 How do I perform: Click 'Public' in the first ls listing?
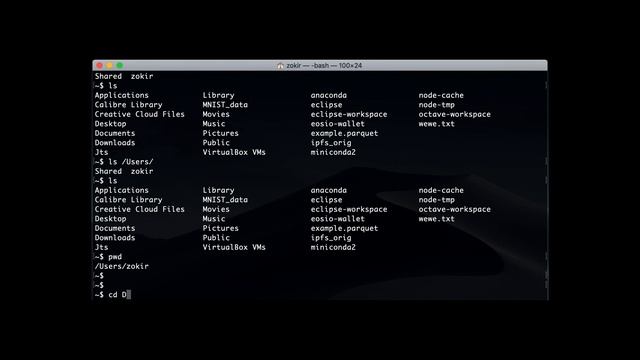click(216, 143)
